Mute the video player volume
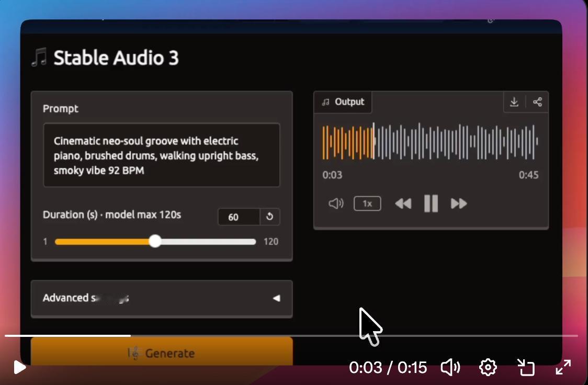The height and width of the screenshot is (385, 588). 450,367
